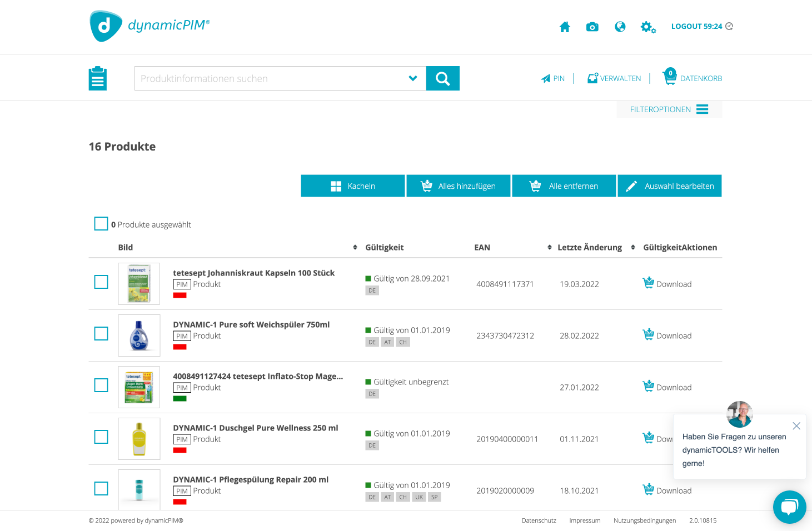Open the Datenkorb menu item
Screen dimensions: 812x531
click(x=693, y=78)
